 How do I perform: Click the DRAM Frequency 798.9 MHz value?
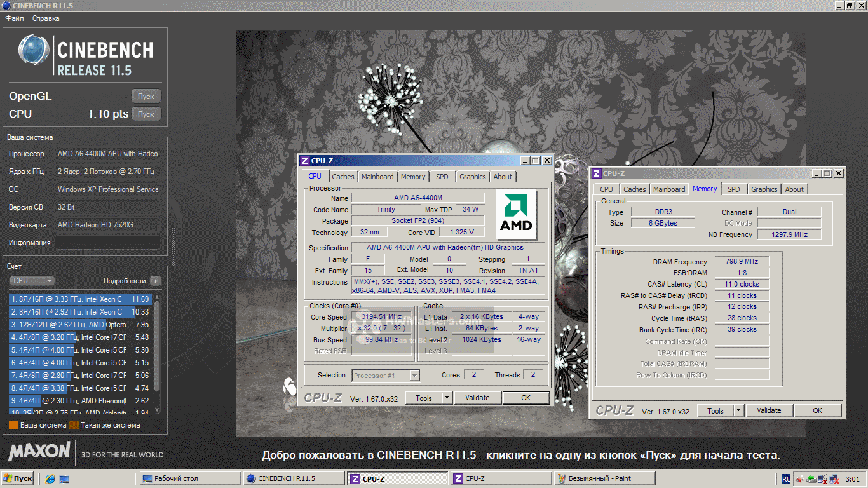tap(742, 262)
